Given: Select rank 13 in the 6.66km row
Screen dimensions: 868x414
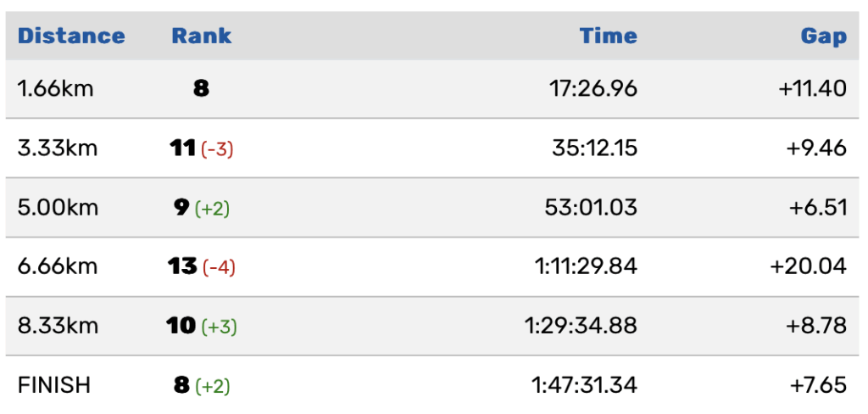Looking at the screenshot, I should pyautogui.click(x=183, y=267).
